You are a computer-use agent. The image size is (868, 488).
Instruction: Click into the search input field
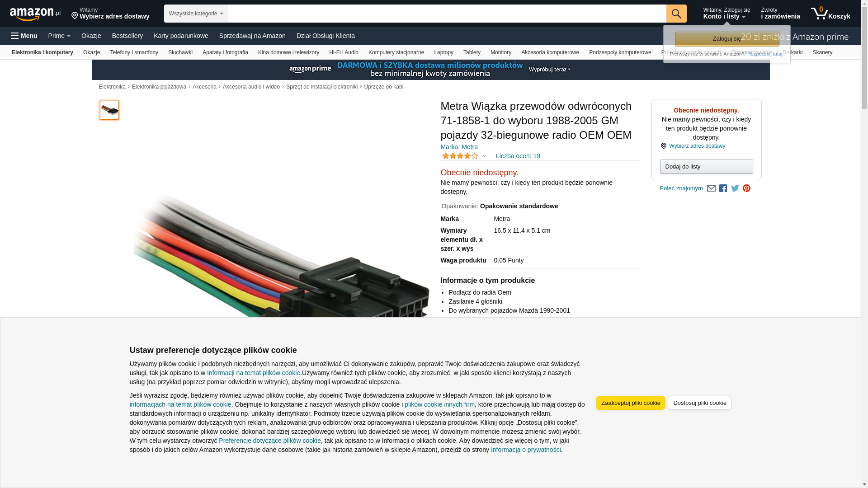pyautogui.click(x=447, y=14)
